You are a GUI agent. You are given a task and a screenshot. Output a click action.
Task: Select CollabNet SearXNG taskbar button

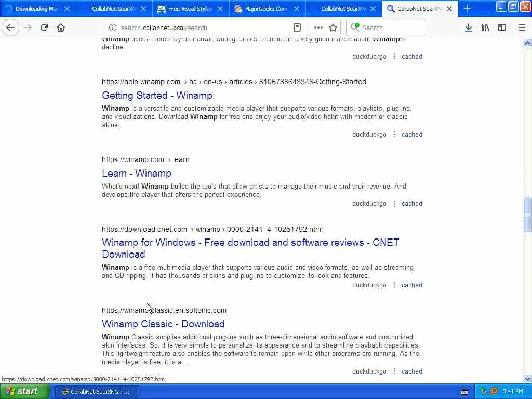(x=96, y=392)
